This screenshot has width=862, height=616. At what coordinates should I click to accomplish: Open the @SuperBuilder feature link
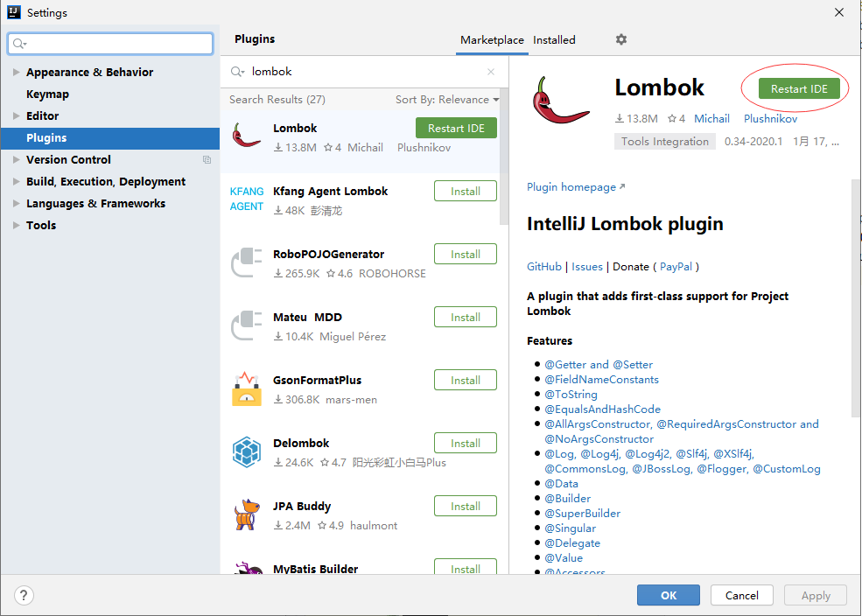click(x=582, y=514)
